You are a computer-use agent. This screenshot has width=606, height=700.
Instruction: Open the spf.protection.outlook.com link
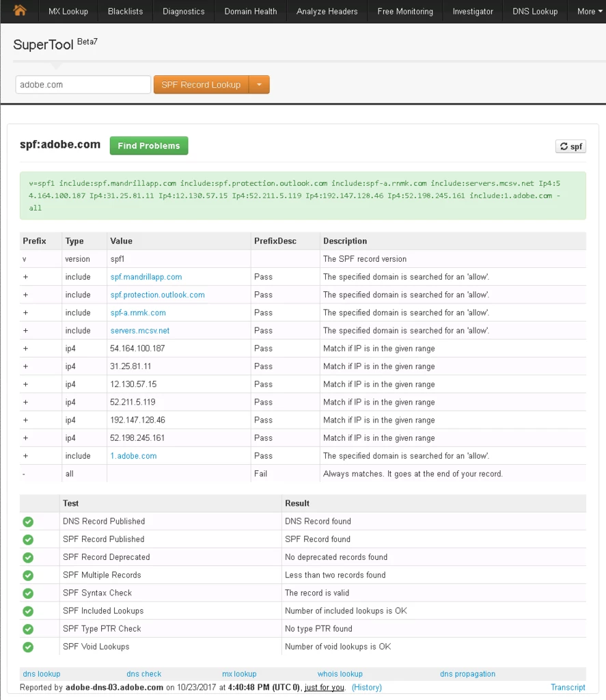[x=158, y=295]
